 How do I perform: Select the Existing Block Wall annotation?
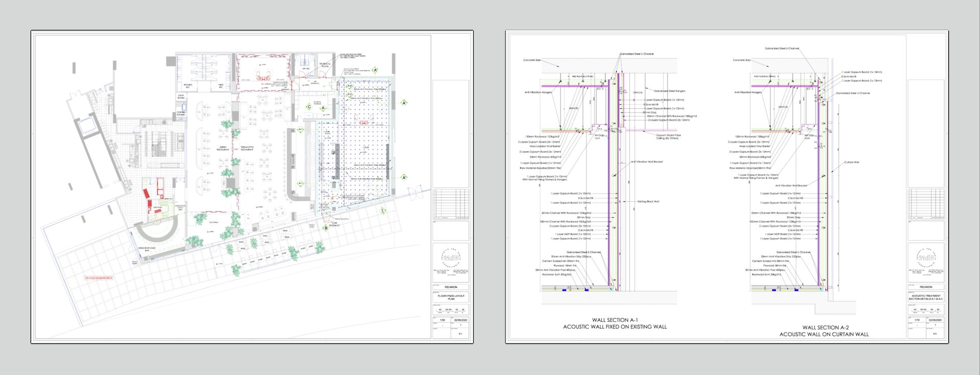pos(648,201)
